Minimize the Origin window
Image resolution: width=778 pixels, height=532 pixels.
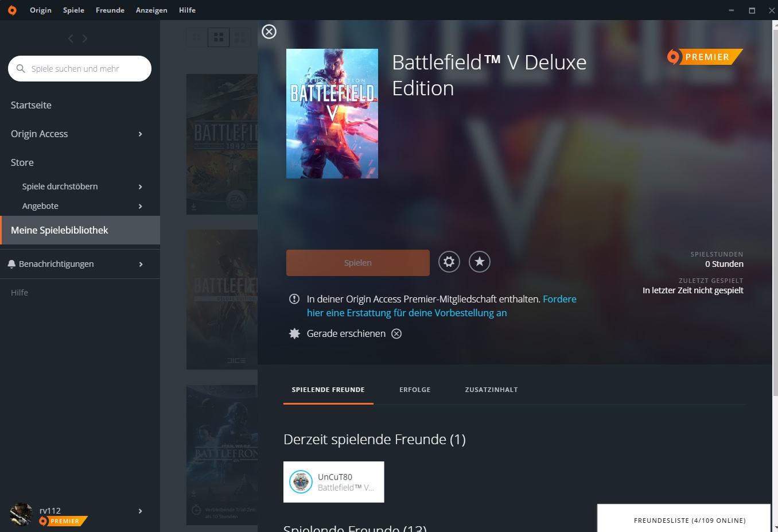(x=732, y=10)
